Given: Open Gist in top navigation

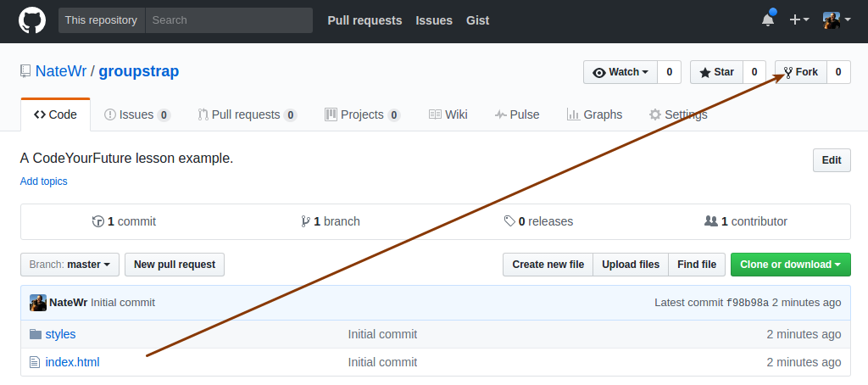Looking at the screenshot, I should point(478,20).
